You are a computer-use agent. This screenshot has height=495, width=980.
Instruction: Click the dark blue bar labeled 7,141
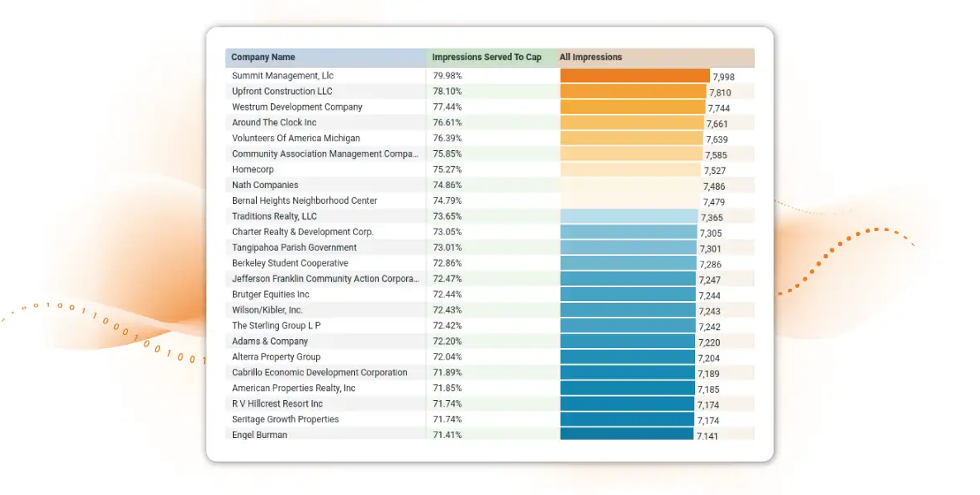point(627,434)
